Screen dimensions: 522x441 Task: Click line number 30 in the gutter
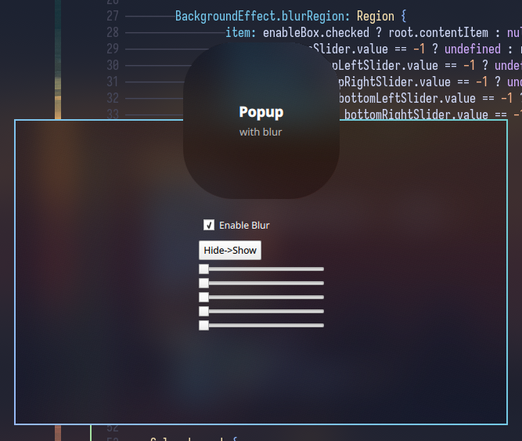click(x=113, y=65)
